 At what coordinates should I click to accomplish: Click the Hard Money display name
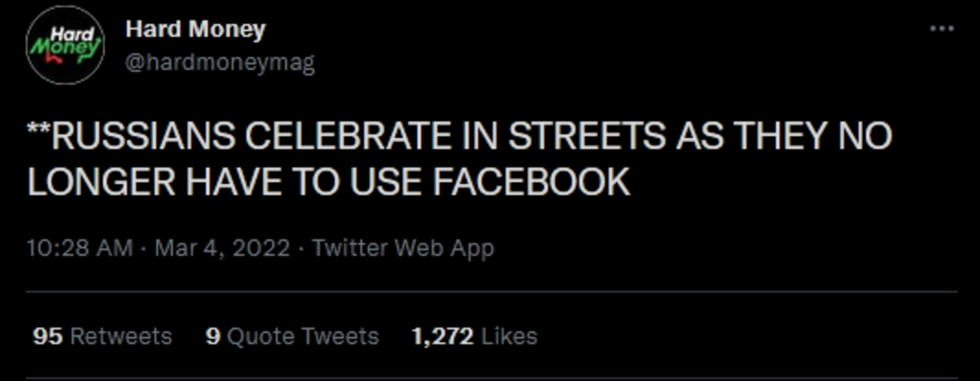[x=195, y=29]
